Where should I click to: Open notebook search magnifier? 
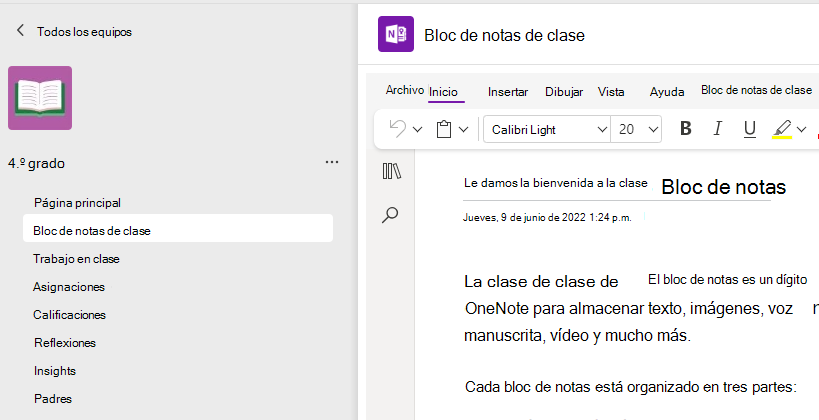390,215
